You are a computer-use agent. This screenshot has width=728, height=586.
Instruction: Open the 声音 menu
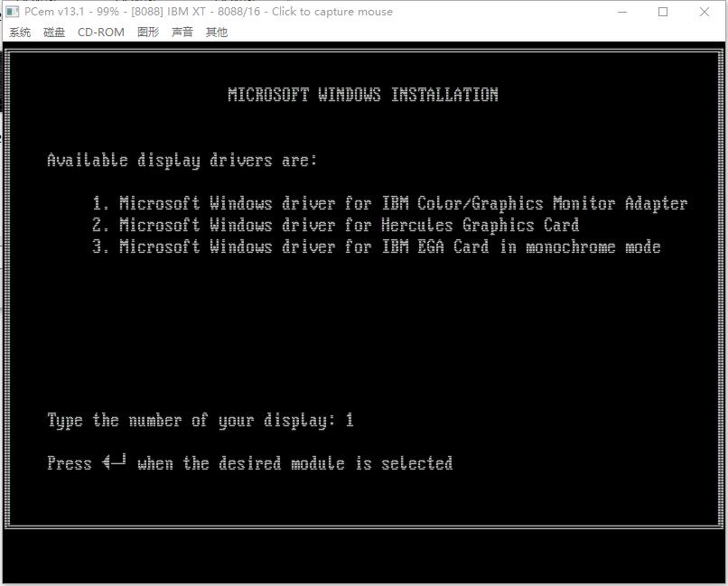point(182,32)
